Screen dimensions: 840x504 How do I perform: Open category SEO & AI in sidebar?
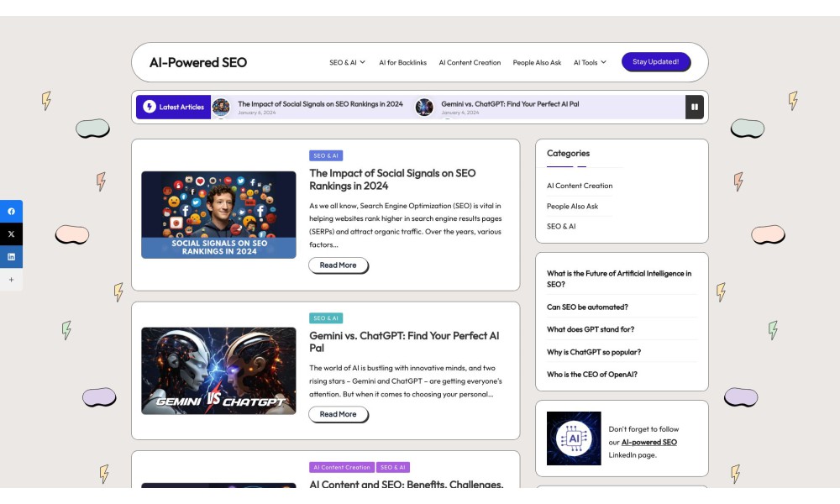[561, 227]
